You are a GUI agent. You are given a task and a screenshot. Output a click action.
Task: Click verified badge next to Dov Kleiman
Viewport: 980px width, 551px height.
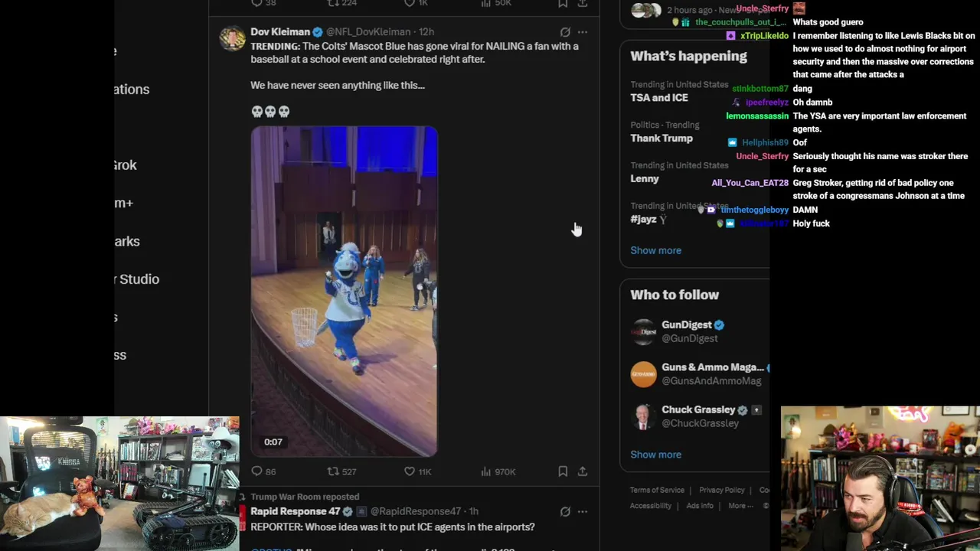point(317,32)
